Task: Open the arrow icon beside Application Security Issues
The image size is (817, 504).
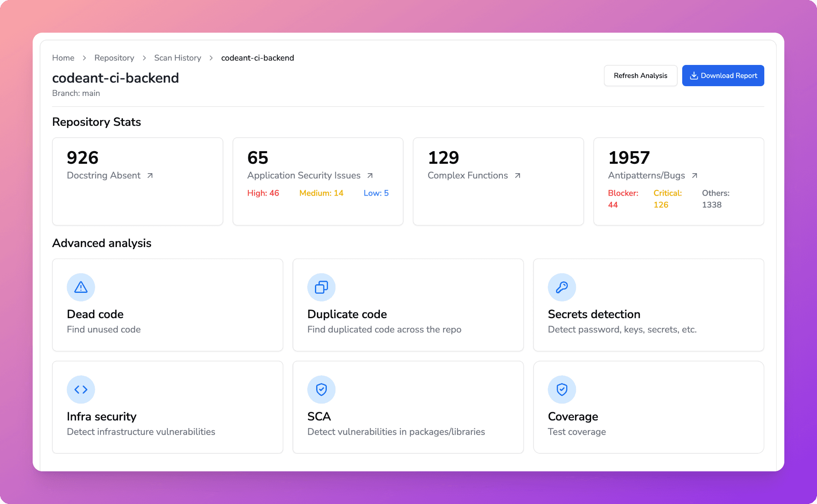Action: pos(370,176)
